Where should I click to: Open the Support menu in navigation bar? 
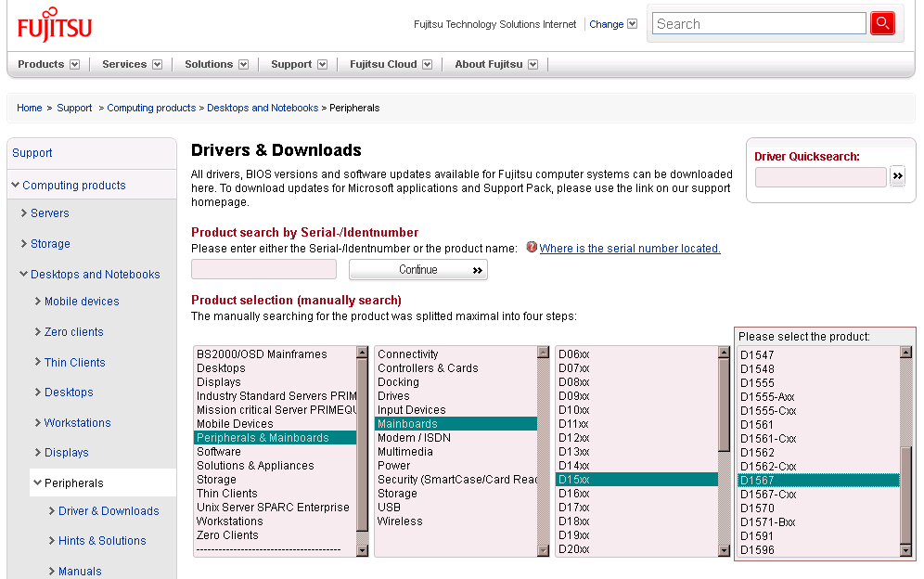click(x=291, y=65)
